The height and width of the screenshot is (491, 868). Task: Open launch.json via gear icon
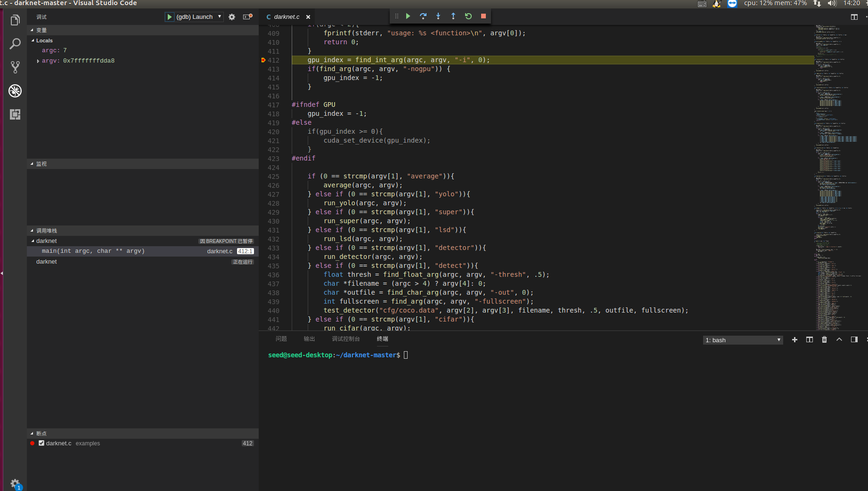click(232, 17)
